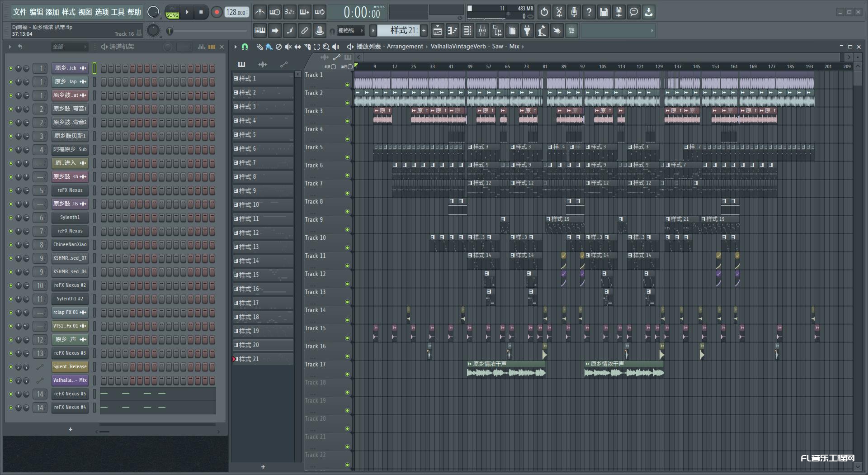Image resolution: width=868 pixels, height=475 pixels.
Task: Click the 样式 21 pattern name box
Action: point(399,31)
